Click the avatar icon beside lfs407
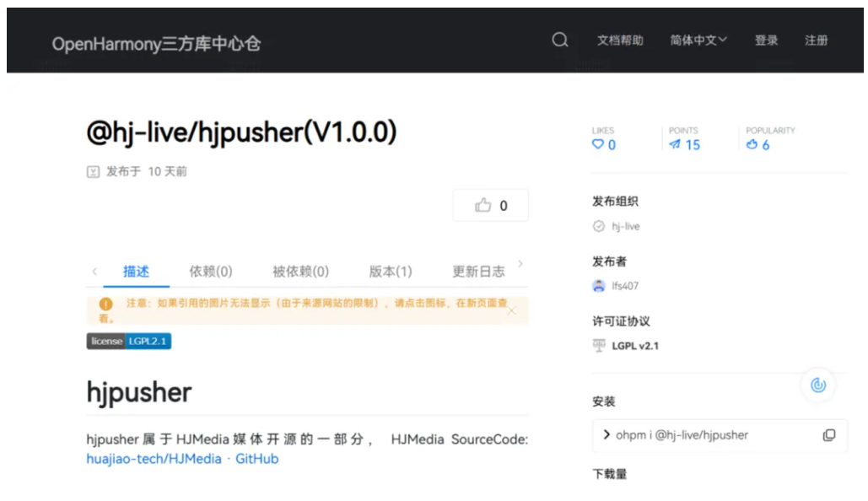The image size is (868, 501). (x=598, y=286)
